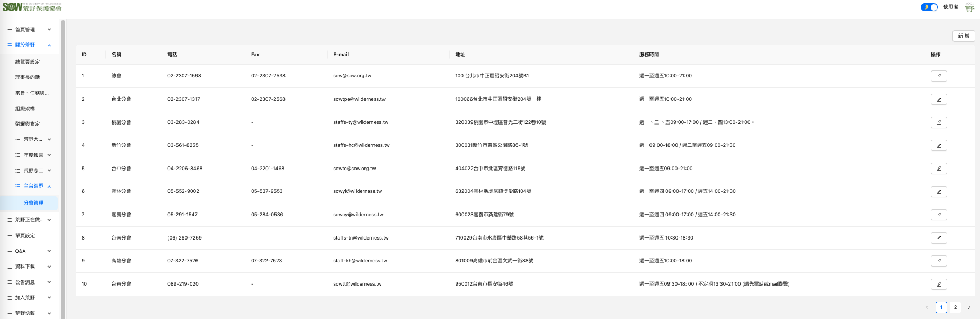Edit the 雲林分會 branch record

coord(938,192)
